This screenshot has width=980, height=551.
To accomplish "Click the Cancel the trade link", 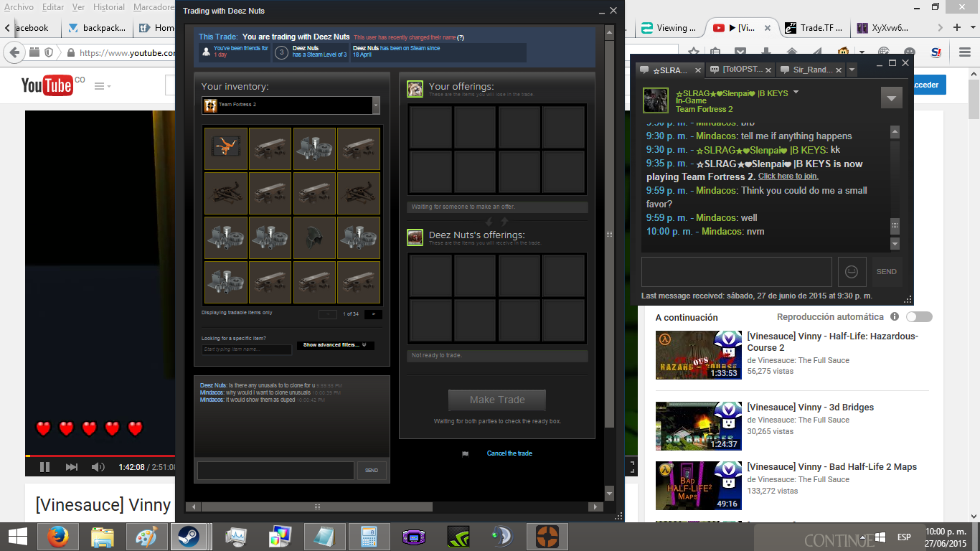I will pos(509,453).
